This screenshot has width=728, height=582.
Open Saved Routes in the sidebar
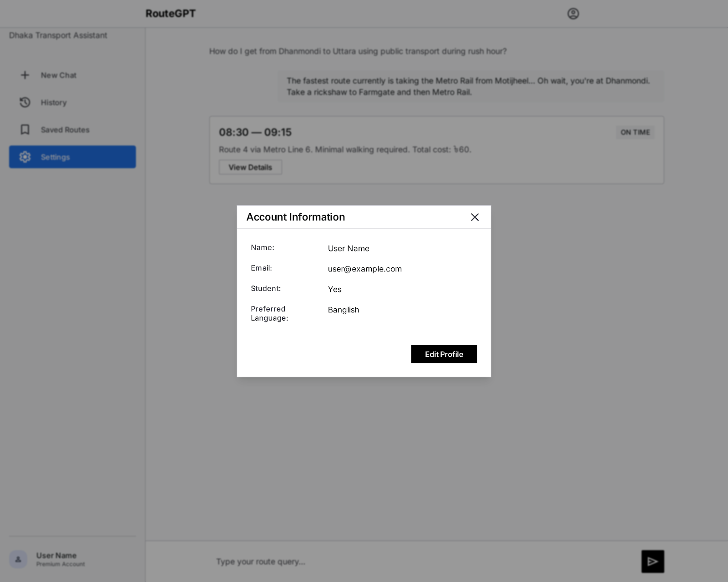coord(72,130)
